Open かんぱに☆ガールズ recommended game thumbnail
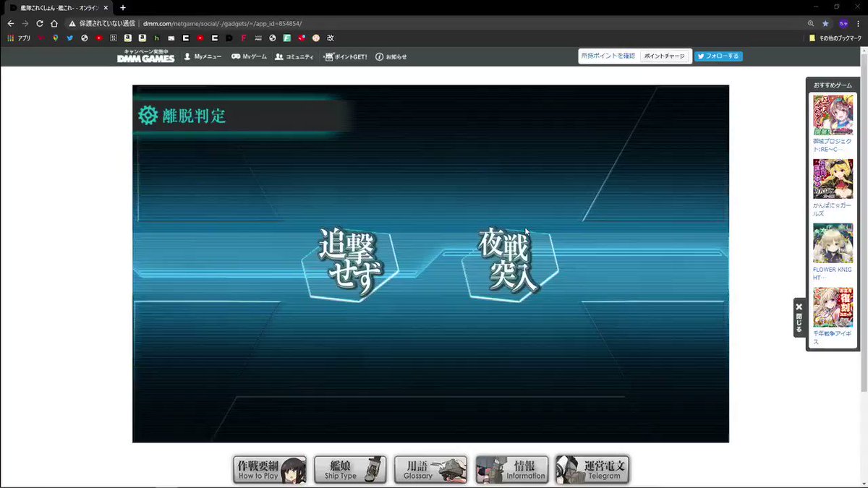 pos(833,179)
